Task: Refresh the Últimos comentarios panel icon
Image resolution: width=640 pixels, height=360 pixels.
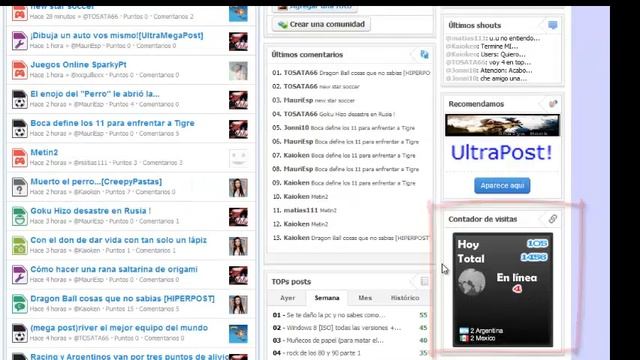Action: click(424, 54)
